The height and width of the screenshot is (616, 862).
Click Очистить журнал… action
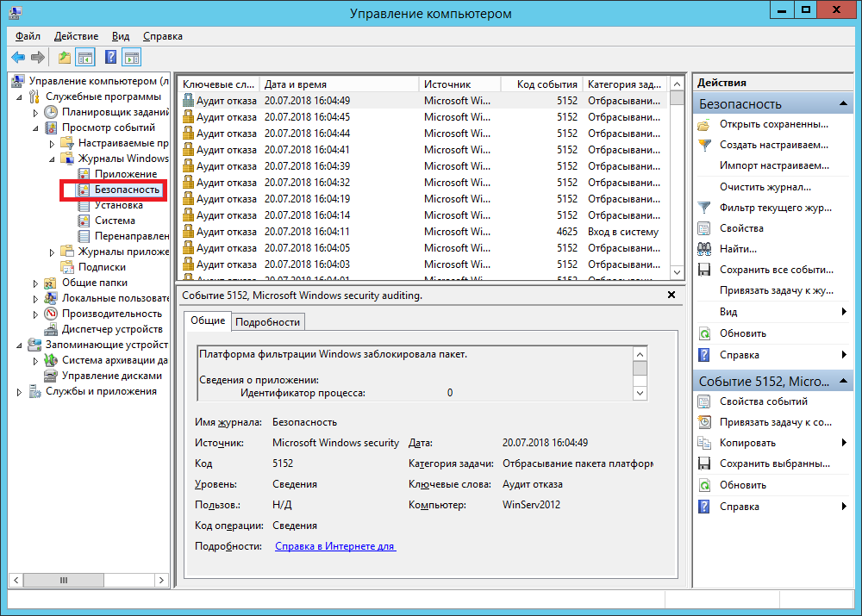(x=765, y=187)
